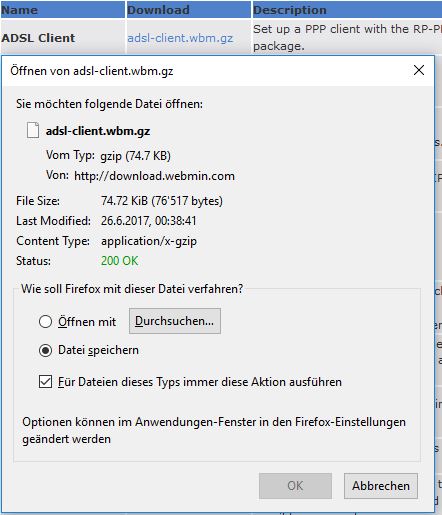Open the Durchsuchen... file browser button
This screenshot has width=442, height=515.
pos(175,321)
